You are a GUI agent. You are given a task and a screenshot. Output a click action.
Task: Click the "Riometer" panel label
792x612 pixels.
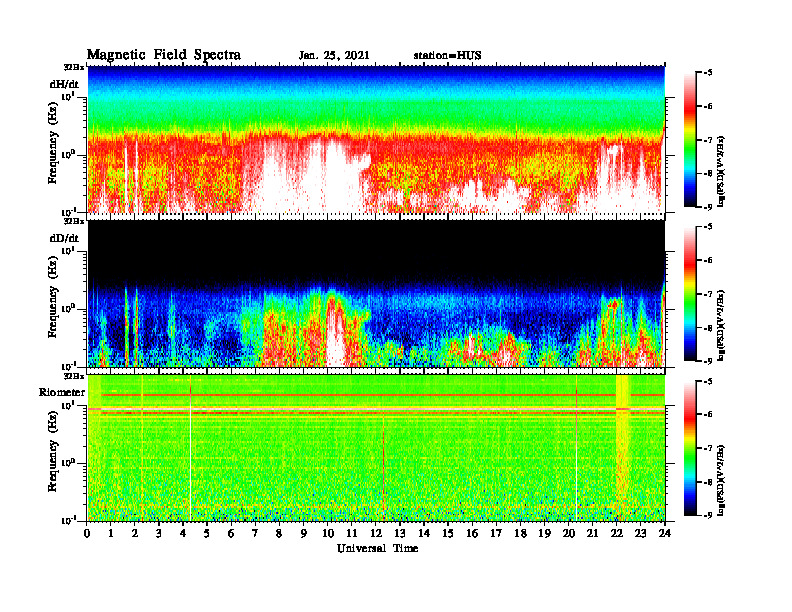pyautogui.click(x=62, y=392)
